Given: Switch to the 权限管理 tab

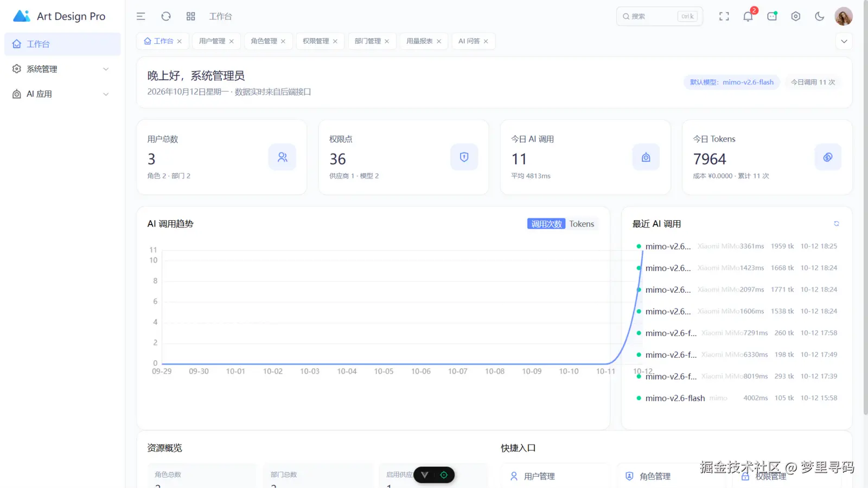Looking at the screenshot, I should [x=316, y=41].
